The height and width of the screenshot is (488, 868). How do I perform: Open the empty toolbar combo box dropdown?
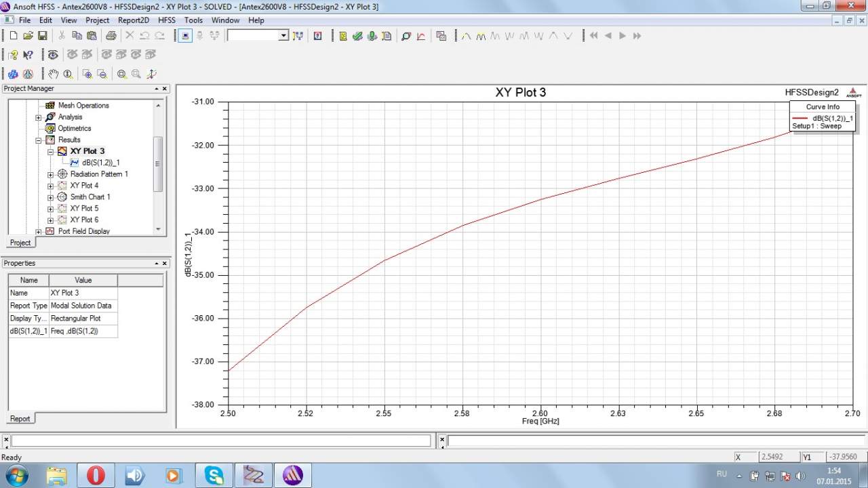283,36
